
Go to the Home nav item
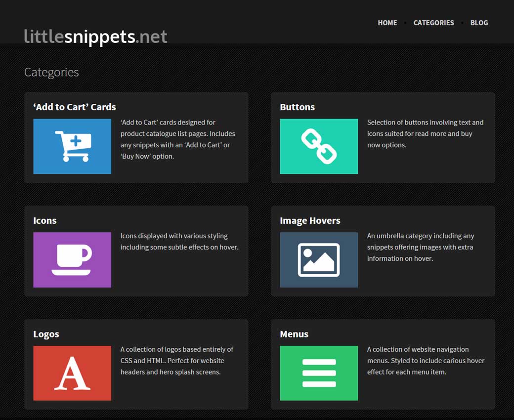pos(387,23)
